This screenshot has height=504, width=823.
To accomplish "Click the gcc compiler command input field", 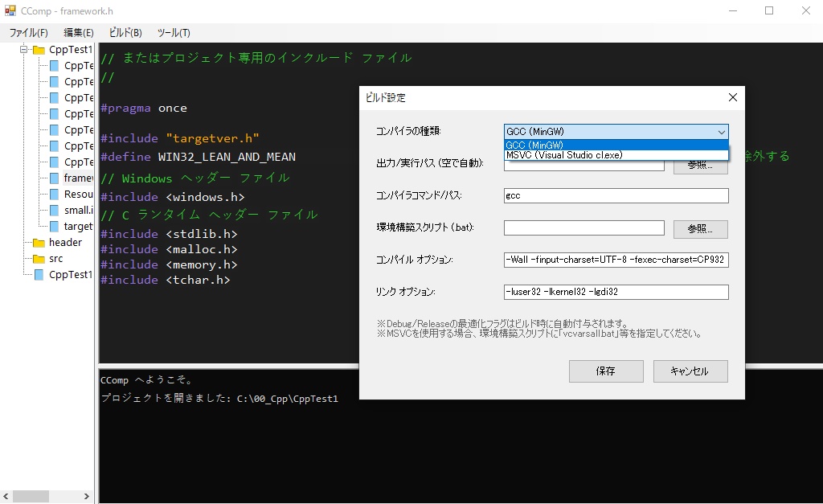I will click(x=616, y=195).
